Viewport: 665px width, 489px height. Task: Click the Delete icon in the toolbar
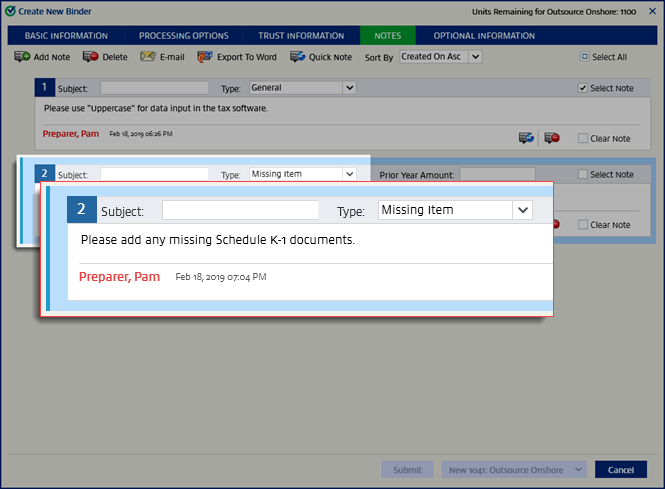pos(91,57)
